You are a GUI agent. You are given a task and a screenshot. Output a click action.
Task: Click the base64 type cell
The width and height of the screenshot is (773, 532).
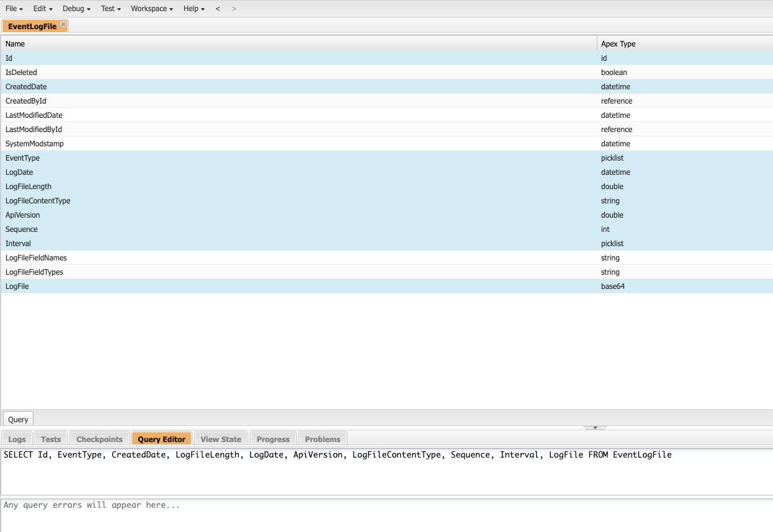(x=685, y=286)
